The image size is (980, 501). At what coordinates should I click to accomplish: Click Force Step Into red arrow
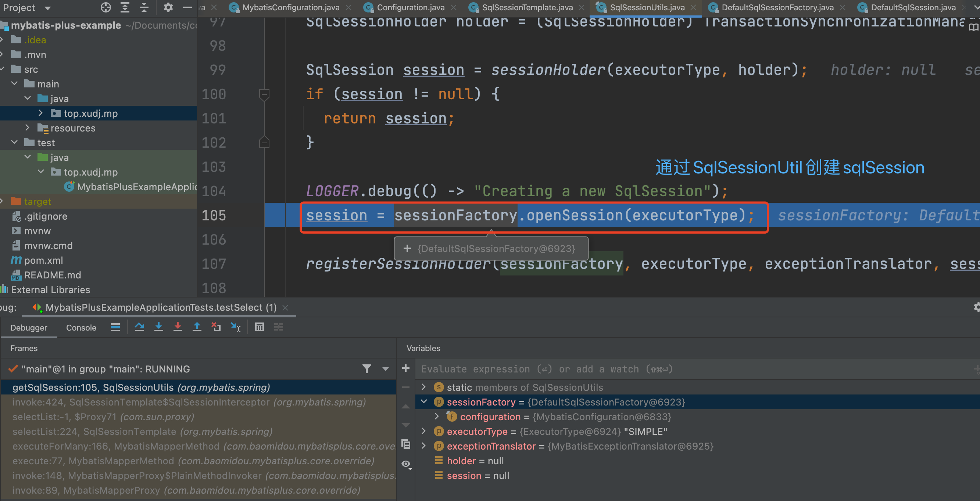[x=178, y=327]
